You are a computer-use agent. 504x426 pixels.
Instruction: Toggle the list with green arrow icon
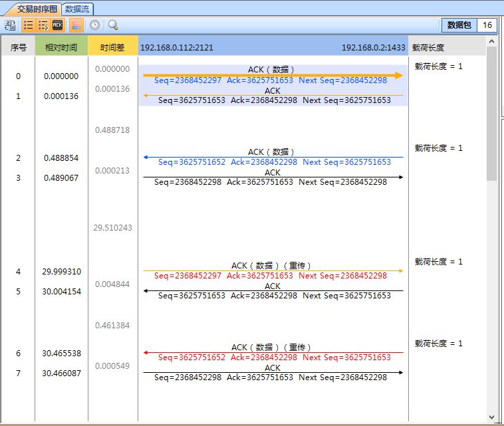[x=43, y=25]
